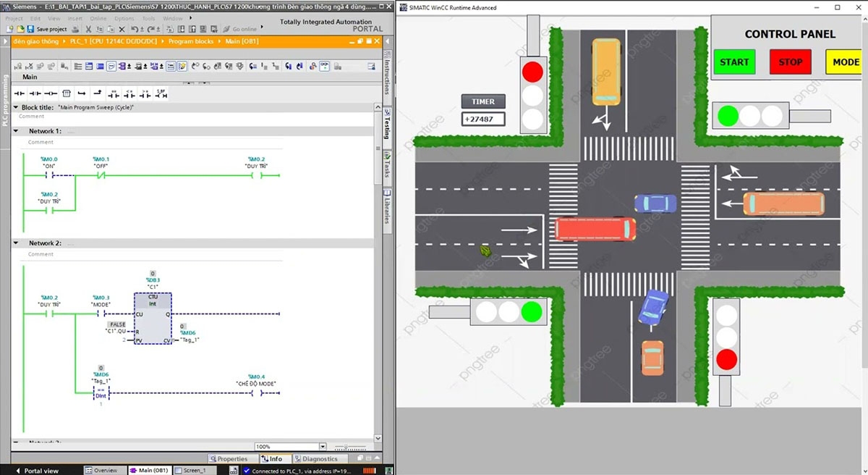
Task: Switch to Portal view
Action: tap(38, 471)
